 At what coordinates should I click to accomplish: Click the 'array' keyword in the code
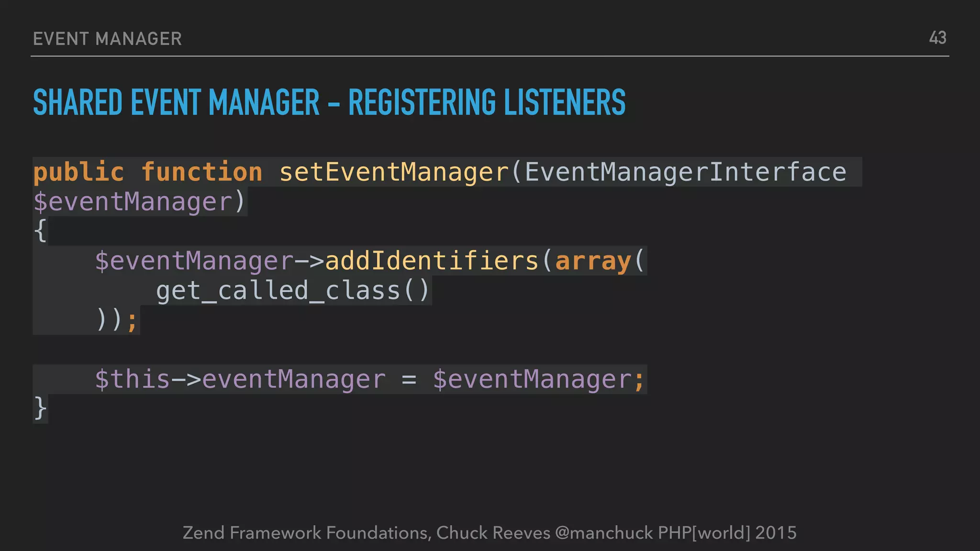(593, 262)
